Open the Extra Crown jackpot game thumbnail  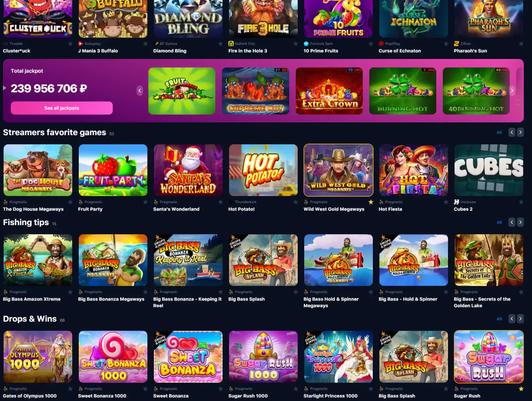329,91
